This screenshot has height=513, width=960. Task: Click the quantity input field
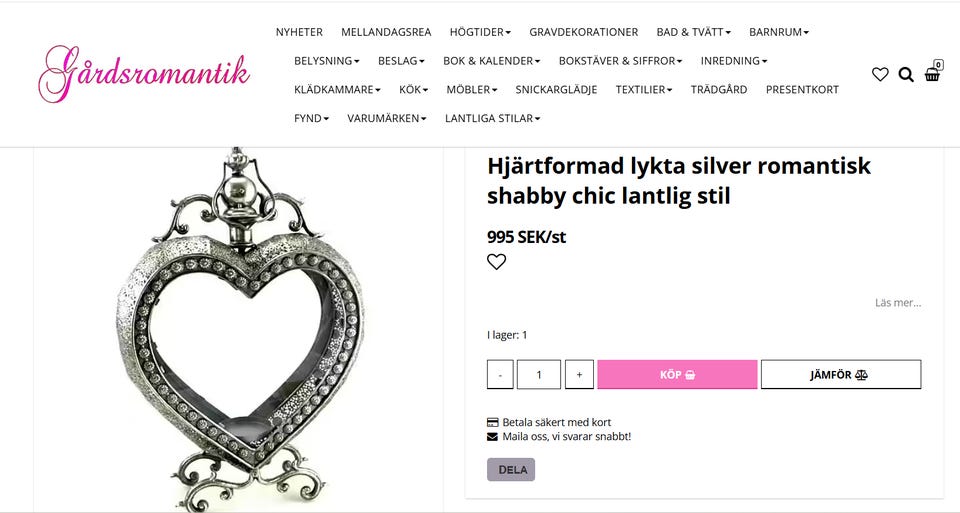click(539, 375)
